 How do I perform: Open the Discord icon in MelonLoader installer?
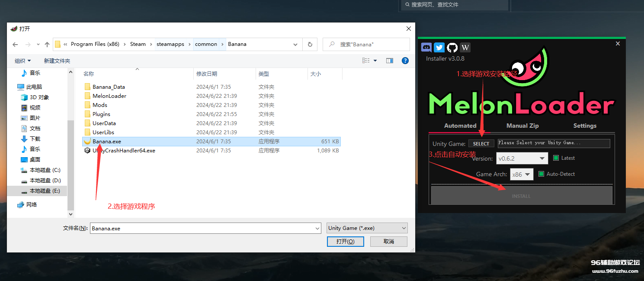(426, 48)
